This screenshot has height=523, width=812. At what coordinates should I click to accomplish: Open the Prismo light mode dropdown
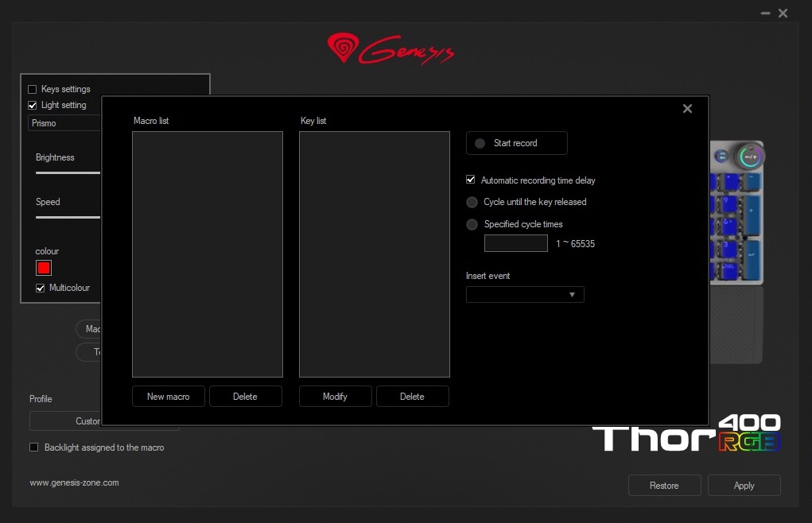pyautogui.click(x=65, y=123)
